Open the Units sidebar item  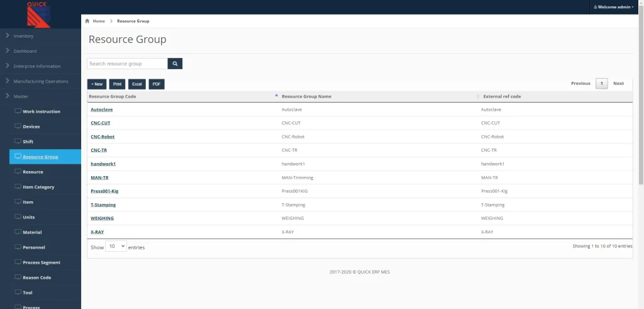pyautogui.click(x=29, y=217)
